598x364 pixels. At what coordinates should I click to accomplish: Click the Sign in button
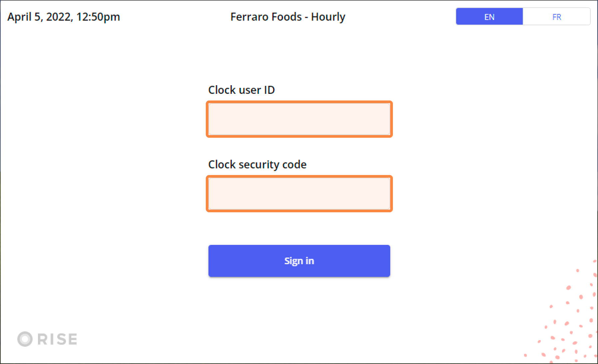(x=299, y=261)
